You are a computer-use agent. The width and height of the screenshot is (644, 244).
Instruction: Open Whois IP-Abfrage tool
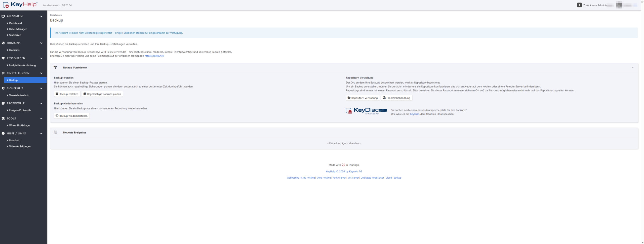point(19,125)
